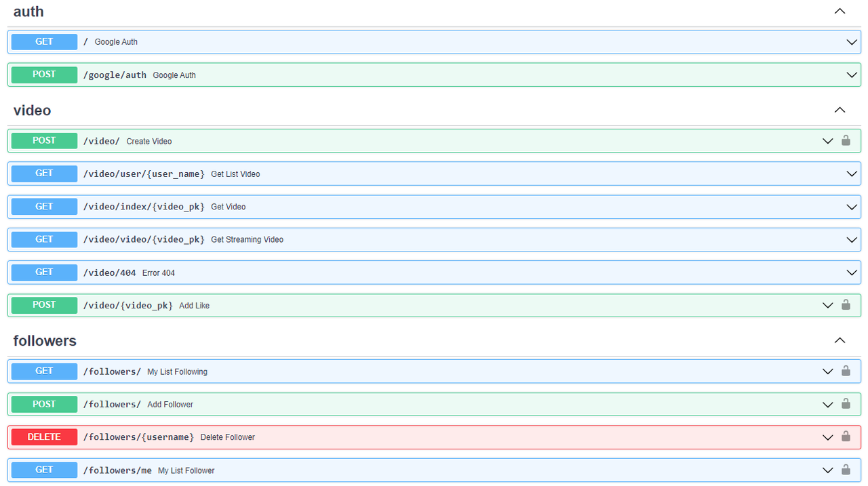
Task: Click the /followers/{username} path text
Action: (138, 437)
